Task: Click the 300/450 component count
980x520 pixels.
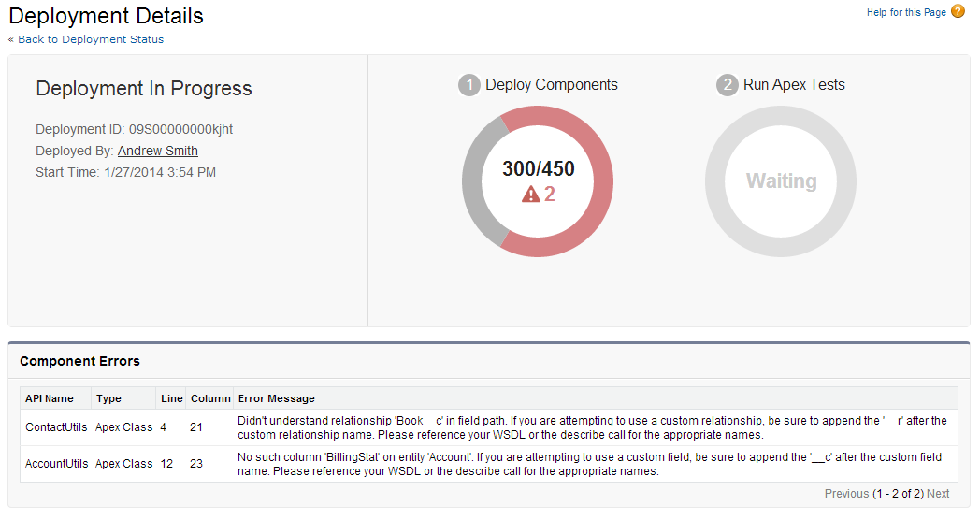Action: [538, 168]
